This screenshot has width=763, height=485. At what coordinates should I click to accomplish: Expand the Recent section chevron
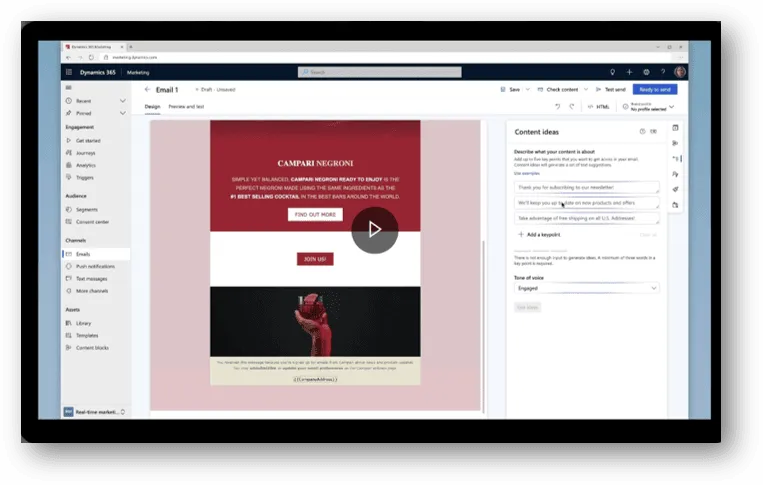[123, 101]
